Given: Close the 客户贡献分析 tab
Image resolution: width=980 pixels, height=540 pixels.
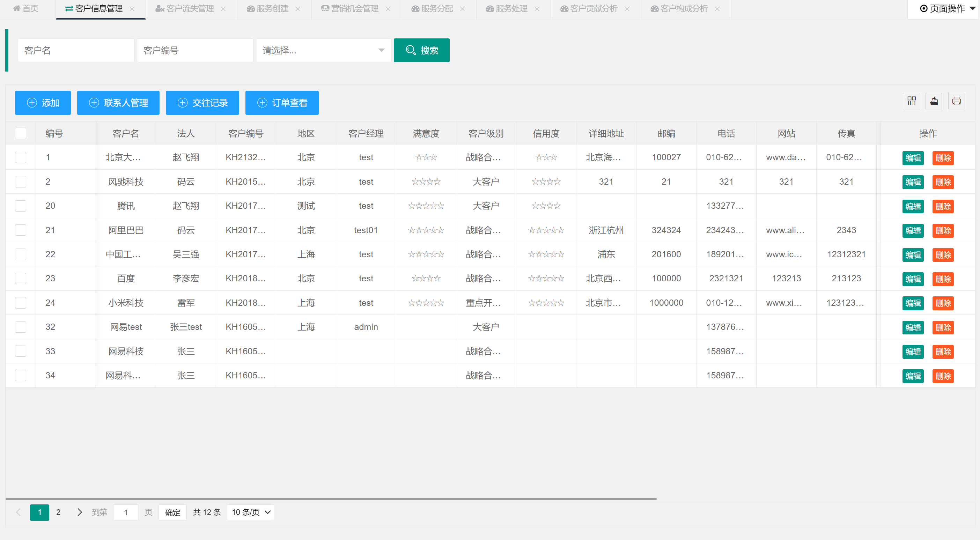Looking at the screenshot, I should click(x=627, y=9).
